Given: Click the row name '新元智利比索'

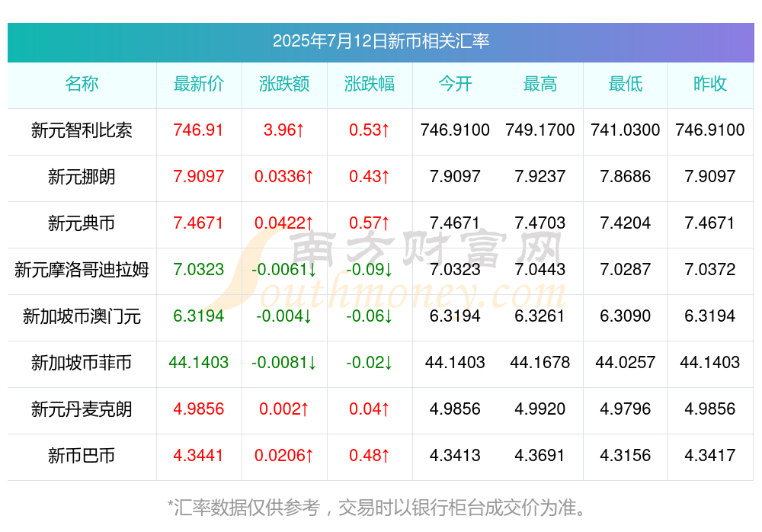Looking at the screenshot, I should (x=82, y=130).
